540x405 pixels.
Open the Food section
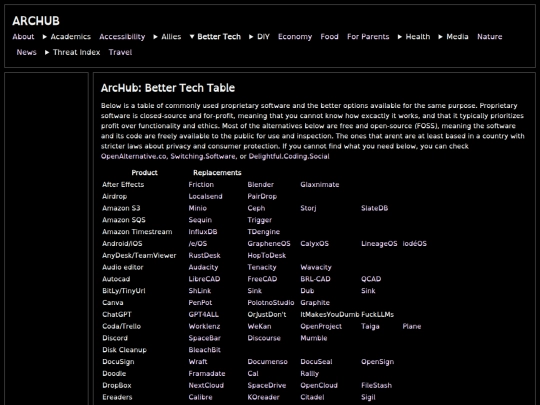pyautogui.click(x=330, y=37)
